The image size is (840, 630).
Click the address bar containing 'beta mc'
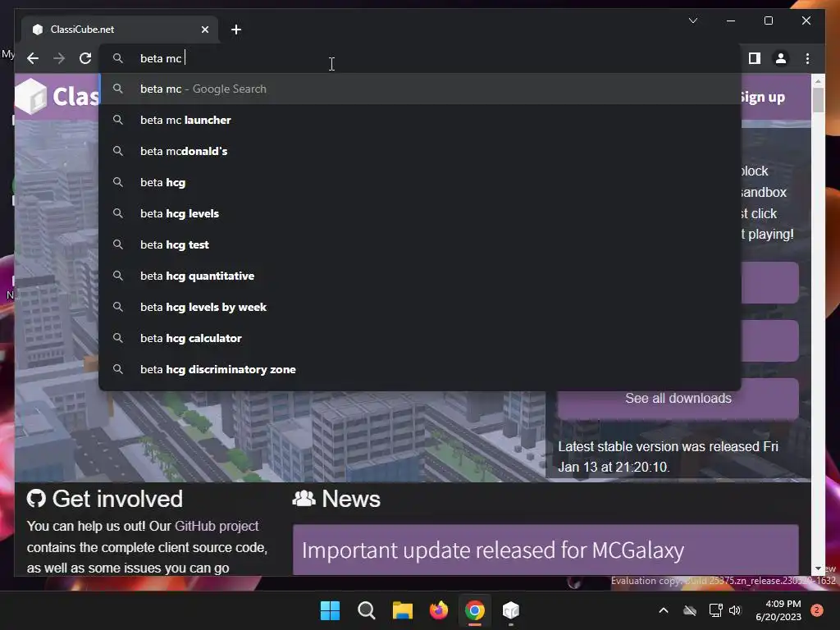[420, 58]
